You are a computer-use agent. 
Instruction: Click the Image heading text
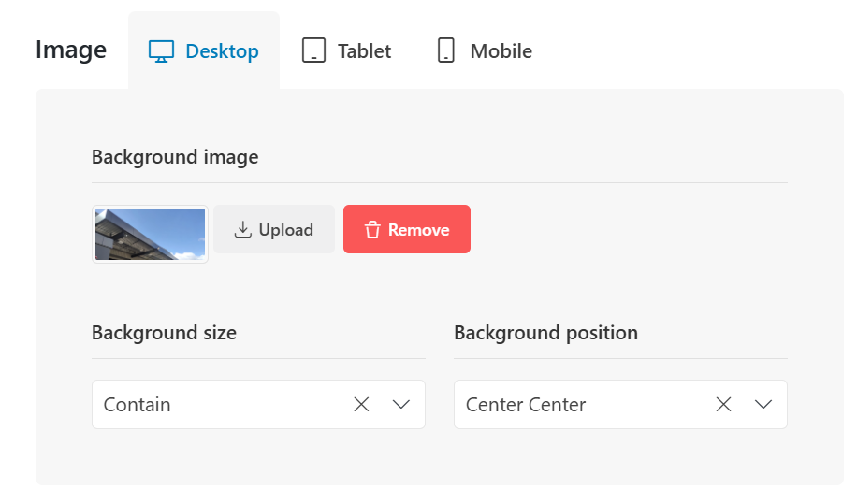[71, 50]
